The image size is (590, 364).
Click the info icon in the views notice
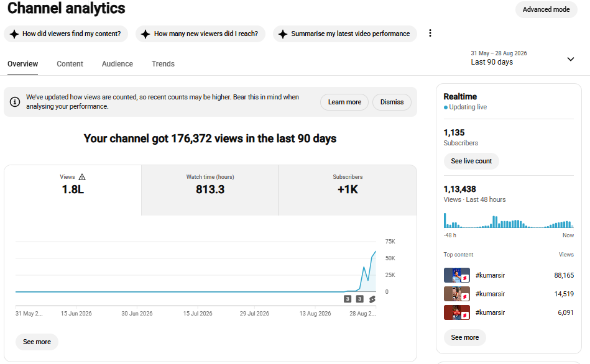(x=15, y=102)
